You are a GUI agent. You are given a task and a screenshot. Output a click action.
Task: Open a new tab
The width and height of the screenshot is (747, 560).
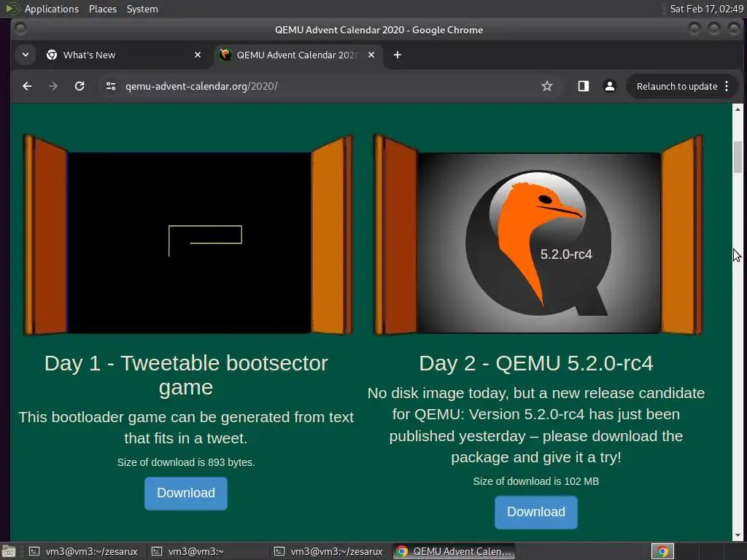pos(398,55)
